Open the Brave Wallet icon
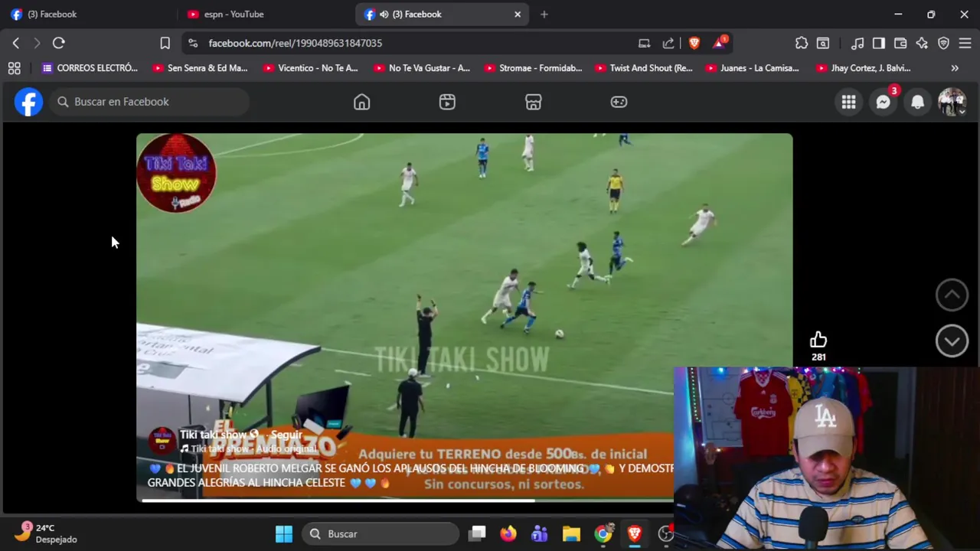This screenshot has height=551, width=980. coord(900,43)
